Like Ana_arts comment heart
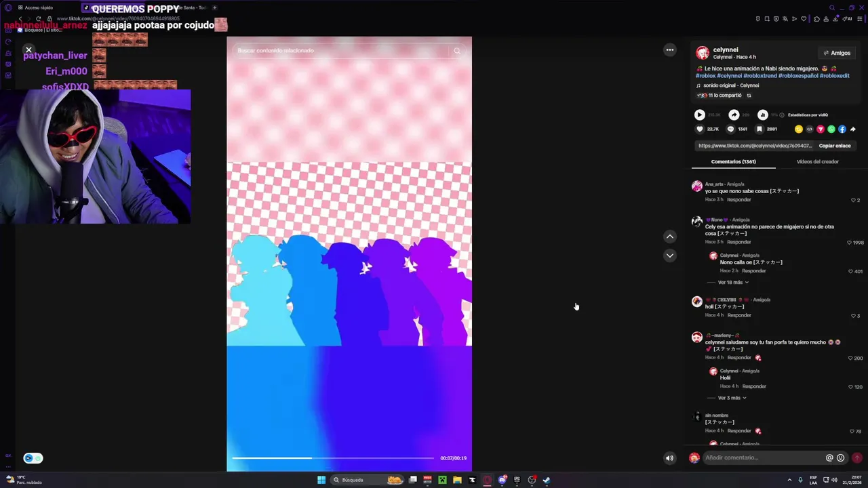The width and height of the screenshot is (868, 488). (853, 200)
